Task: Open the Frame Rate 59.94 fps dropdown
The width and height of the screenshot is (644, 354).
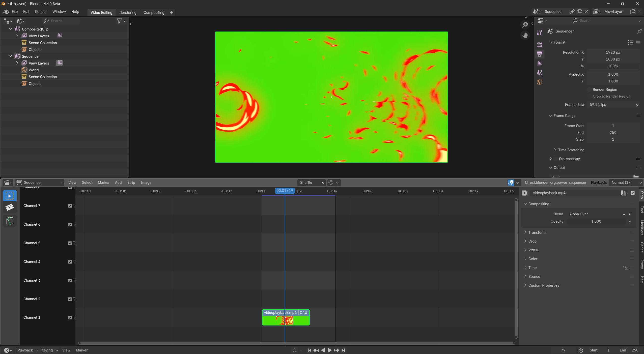Action: click(x=613, y=105)
